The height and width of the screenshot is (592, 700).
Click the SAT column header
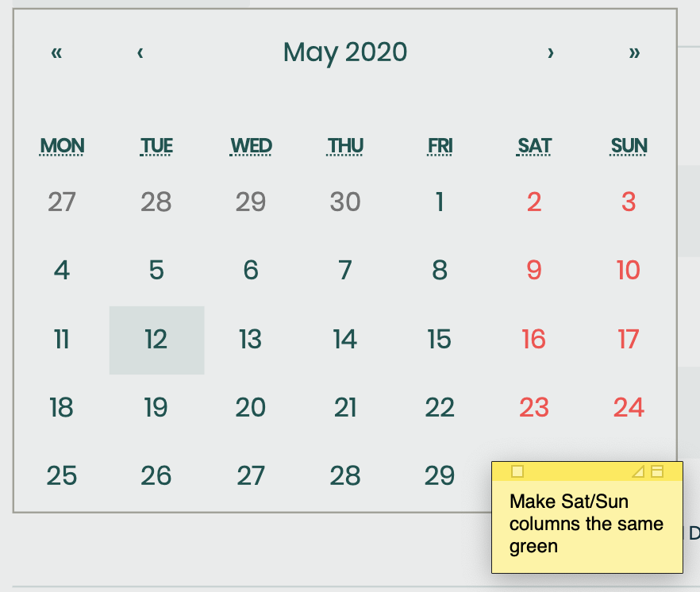pos(533,146)
